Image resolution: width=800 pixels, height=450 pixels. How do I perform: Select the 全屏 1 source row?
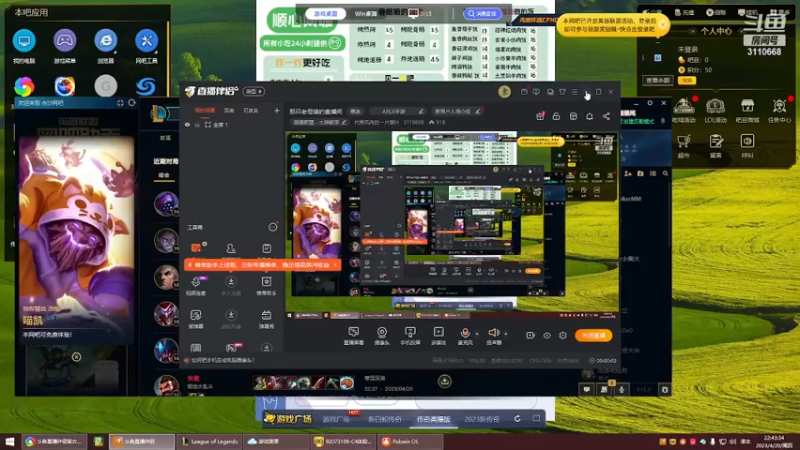tap(232, 124)
